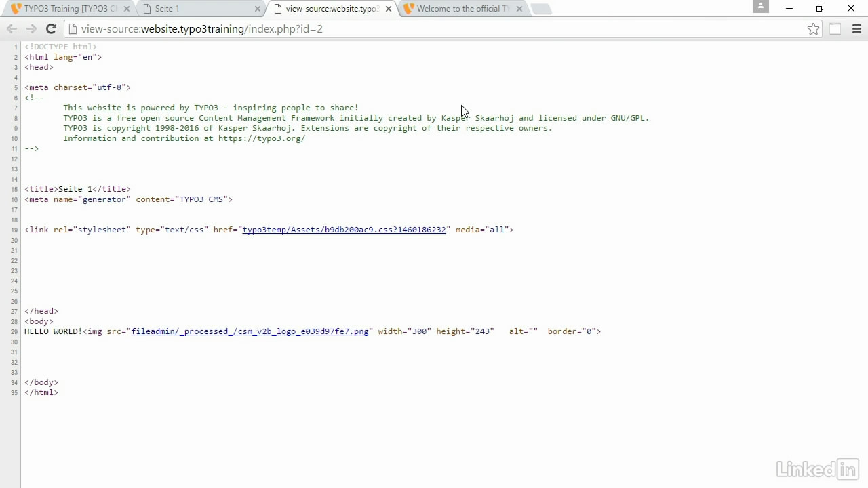Open the typo3temp/Assets CSS stylesheet link
868x488 pixels.
tap(344, 230)
